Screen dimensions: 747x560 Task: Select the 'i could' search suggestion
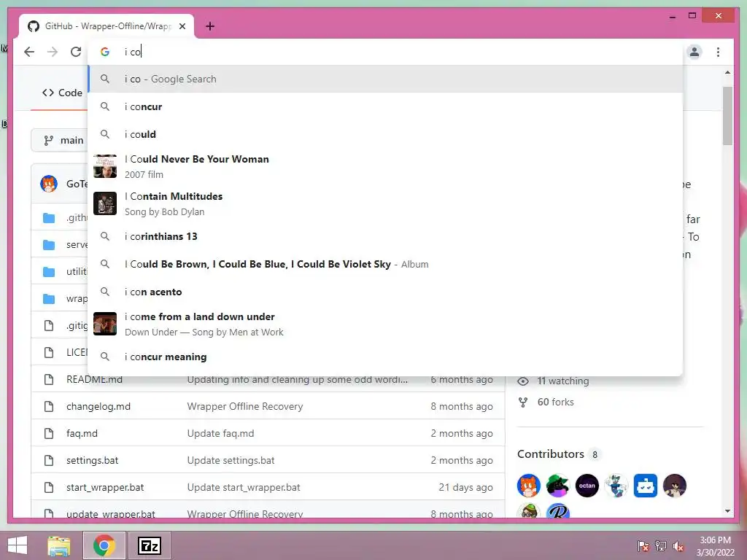(385, 134)
